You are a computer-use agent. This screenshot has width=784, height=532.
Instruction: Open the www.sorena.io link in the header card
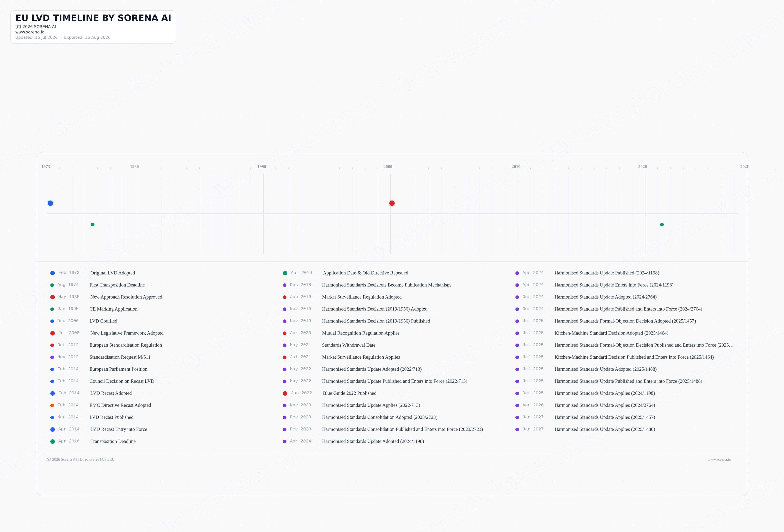(x=30, y=32)
